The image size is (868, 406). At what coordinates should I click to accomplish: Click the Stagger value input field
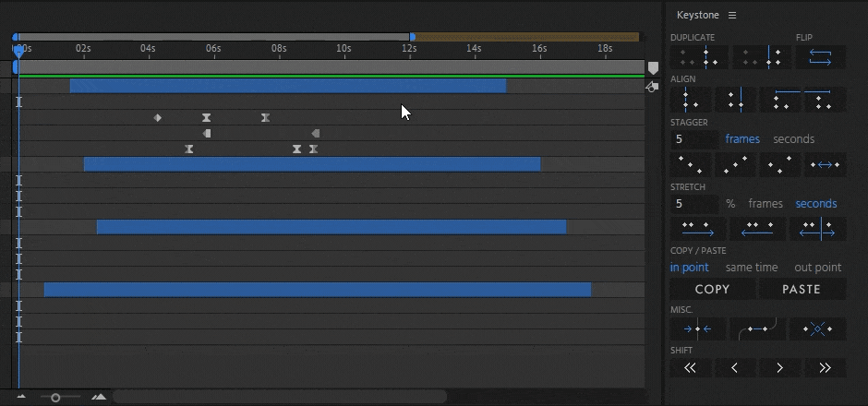click(694, 139)
